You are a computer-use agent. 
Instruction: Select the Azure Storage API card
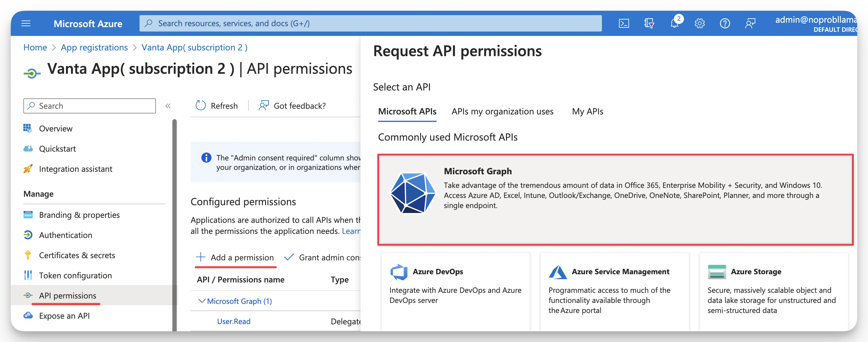point(774,292)
